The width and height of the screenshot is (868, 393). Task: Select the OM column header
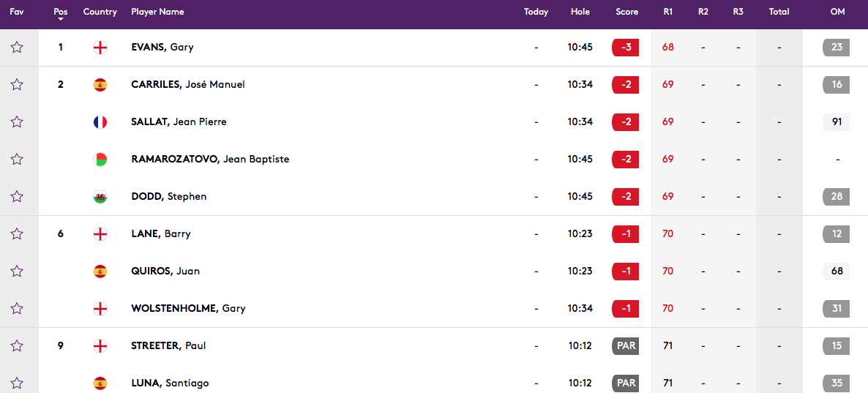point(837,12)
